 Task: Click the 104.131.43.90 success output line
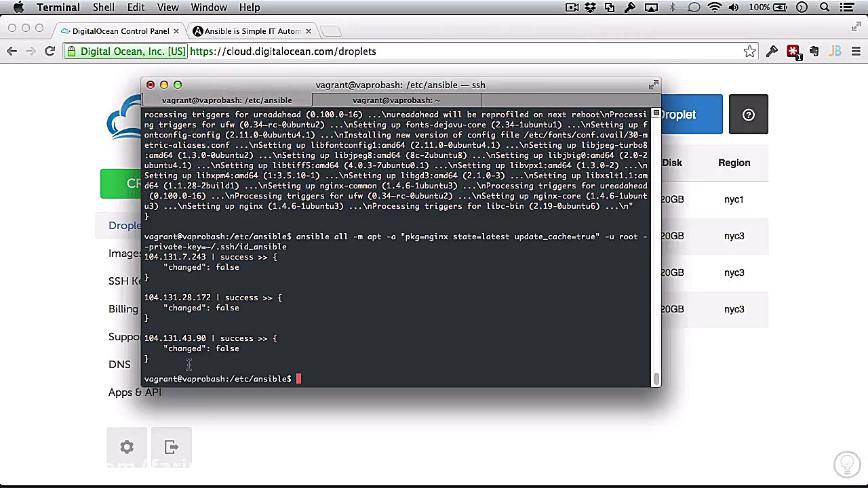pos(210,338)
